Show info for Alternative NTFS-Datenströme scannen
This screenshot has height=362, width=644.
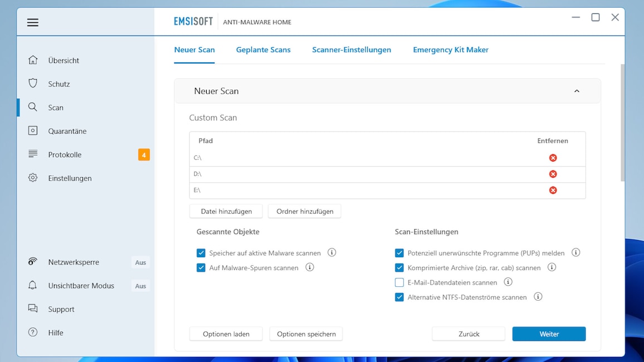(538, 297)
